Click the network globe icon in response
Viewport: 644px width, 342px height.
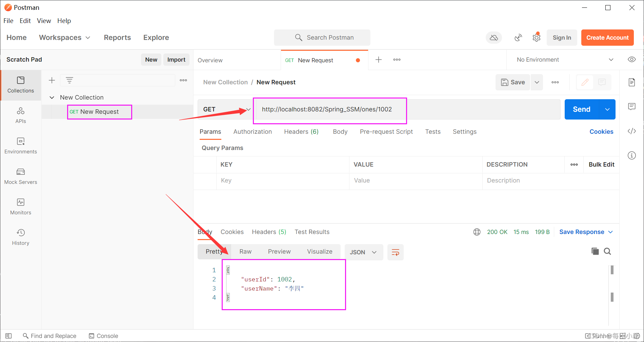tap(477, 232)
